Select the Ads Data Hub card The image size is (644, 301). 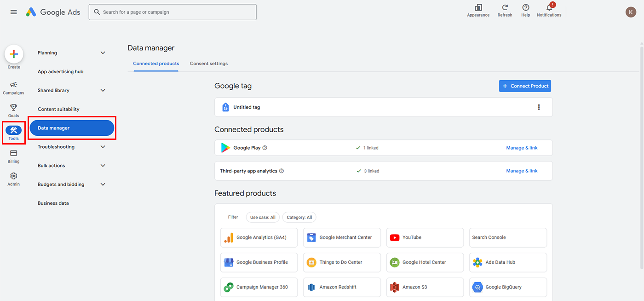click(x=508, y=262)
